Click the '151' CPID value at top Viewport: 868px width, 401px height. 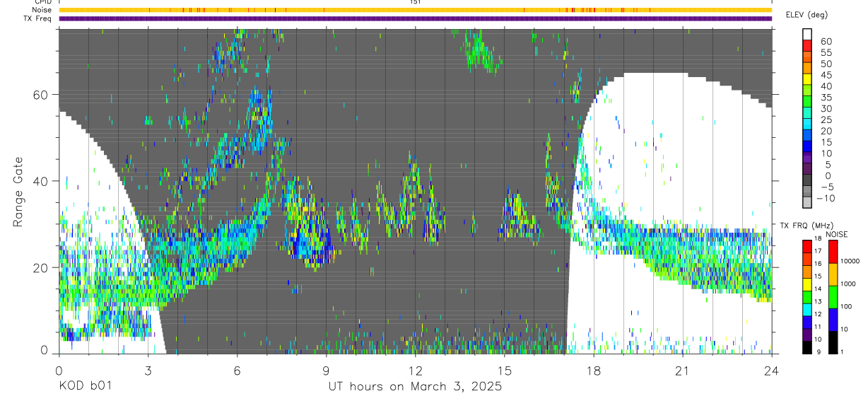(415, 2)
